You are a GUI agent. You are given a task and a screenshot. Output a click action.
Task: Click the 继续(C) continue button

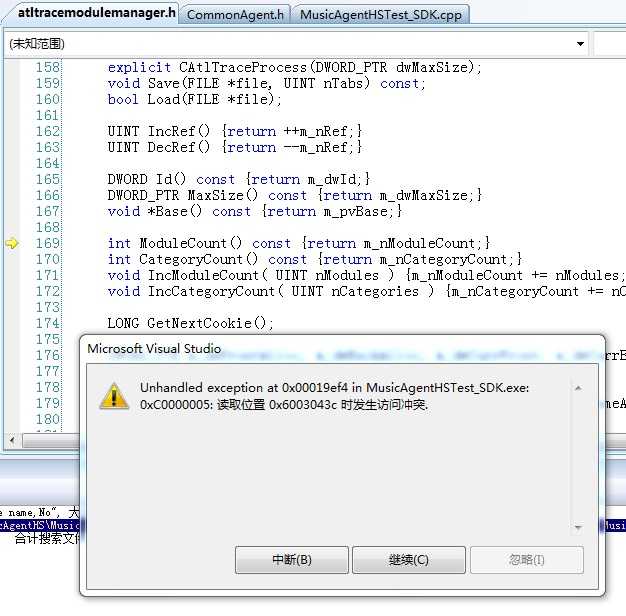tap(408, 560)
